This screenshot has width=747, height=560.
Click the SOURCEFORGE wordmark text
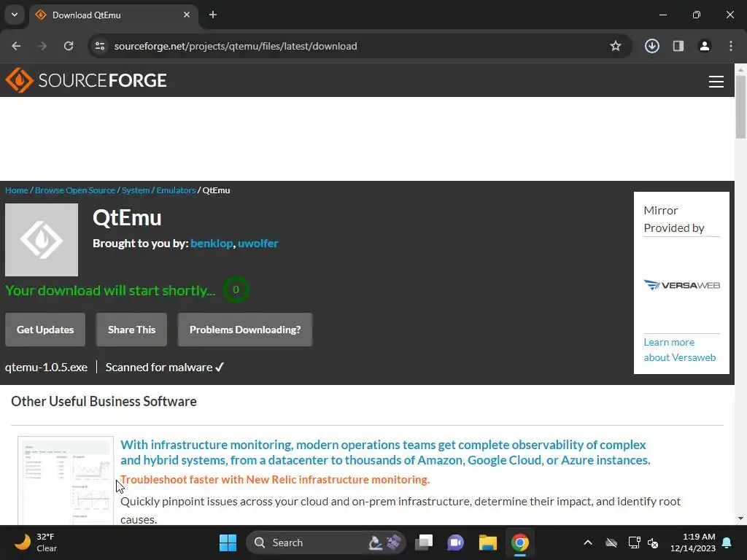coord(102,80)
